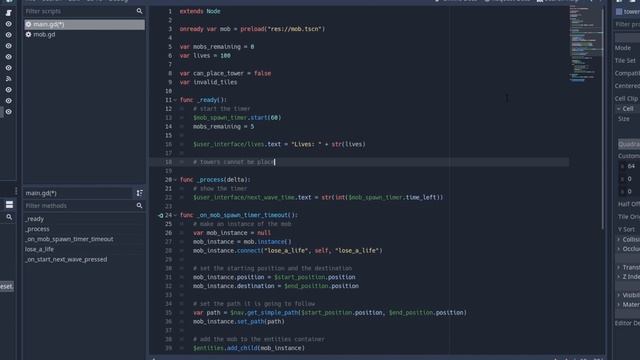Select lose_a_life in the methods list
This screenshot has height=360, width=640.
[39, 249]
